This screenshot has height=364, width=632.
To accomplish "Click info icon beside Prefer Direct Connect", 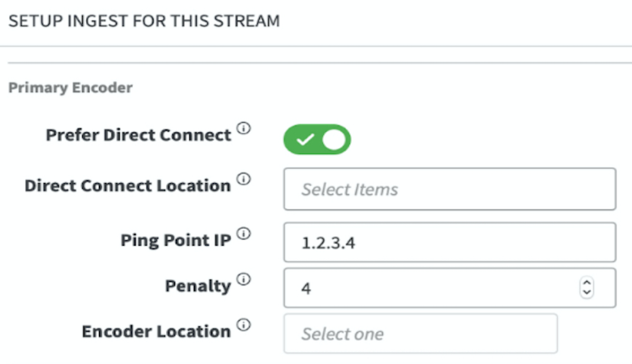I will [x=243, y=128].
